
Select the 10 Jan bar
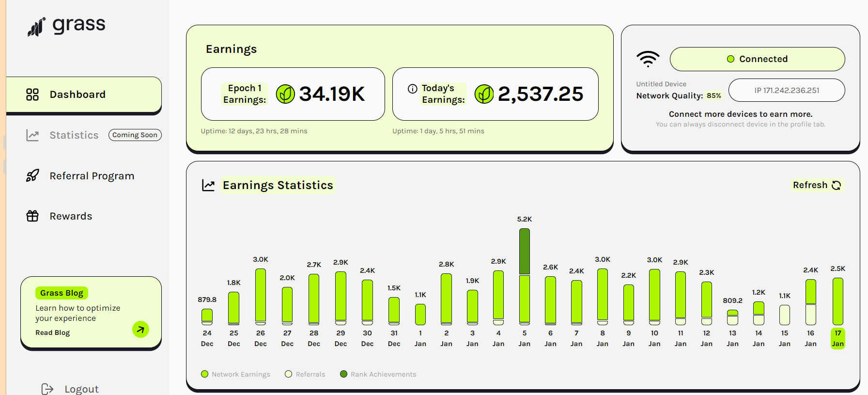[654, 297]
